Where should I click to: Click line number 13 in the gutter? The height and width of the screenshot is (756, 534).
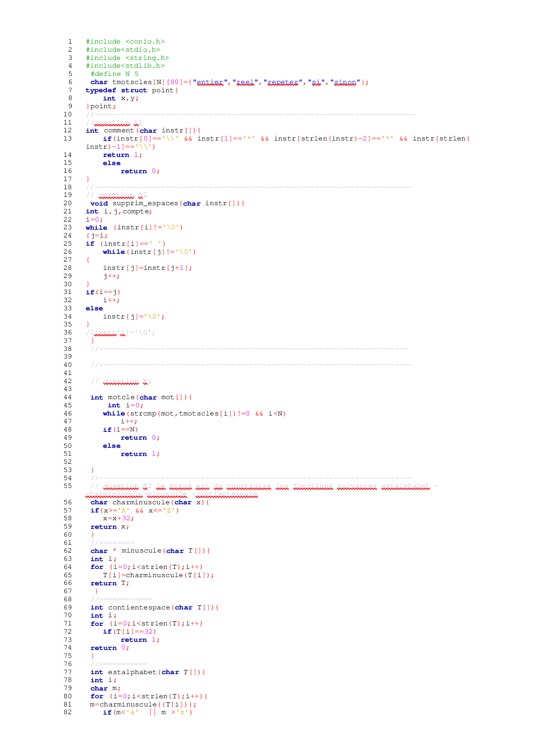pyautogui.click(x=68, y=139)
